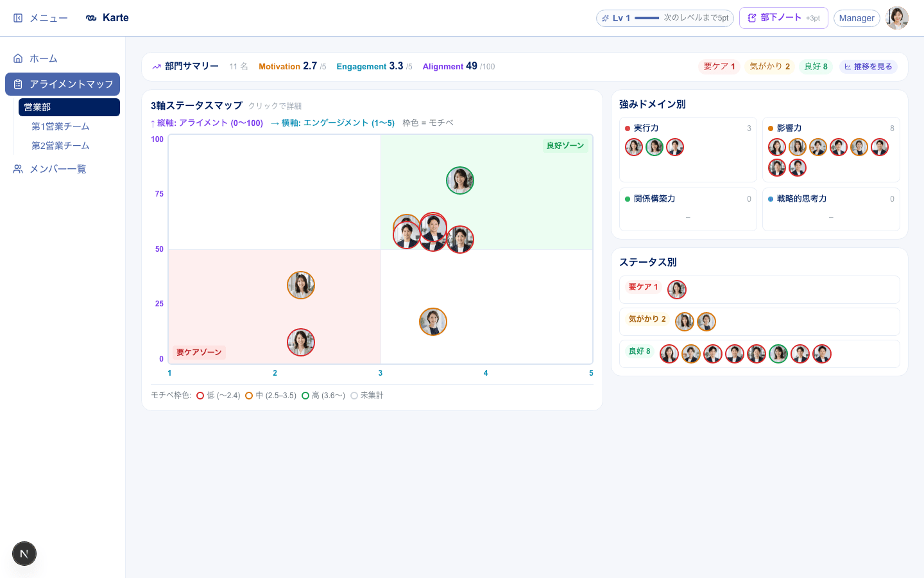Select third avatar in 実行力 card
The width and height of the screenshot is (924, 578).
click(675, 147)
